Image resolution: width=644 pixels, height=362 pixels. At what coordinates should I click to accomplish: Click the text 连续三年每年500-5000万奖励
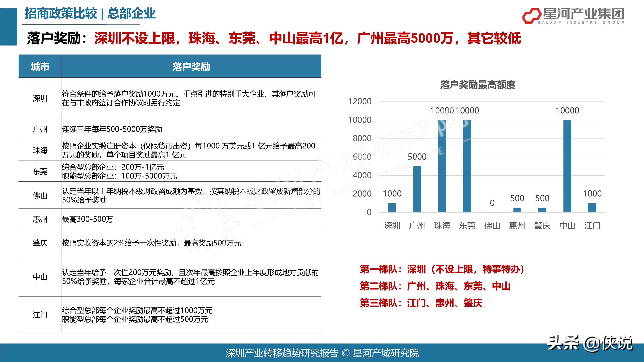coord(112,129)
